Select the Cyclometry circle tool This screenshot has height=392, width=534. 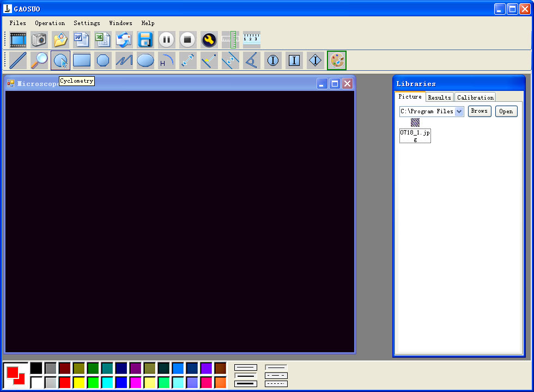(60, 60)
